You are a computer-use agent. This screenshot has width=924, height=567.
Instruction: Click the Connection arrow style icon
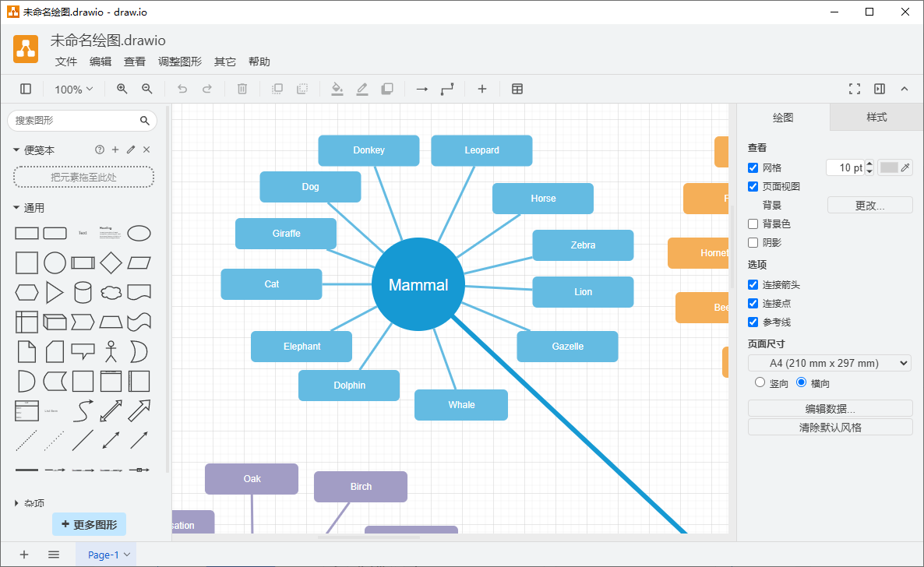[421, 89]
